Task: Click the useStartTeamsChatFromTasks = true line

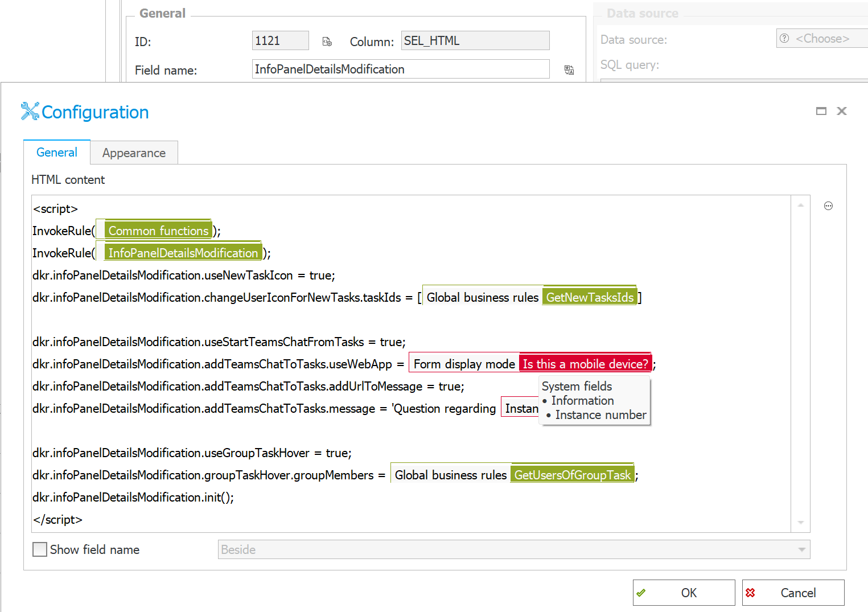Action: pos(219,342)
